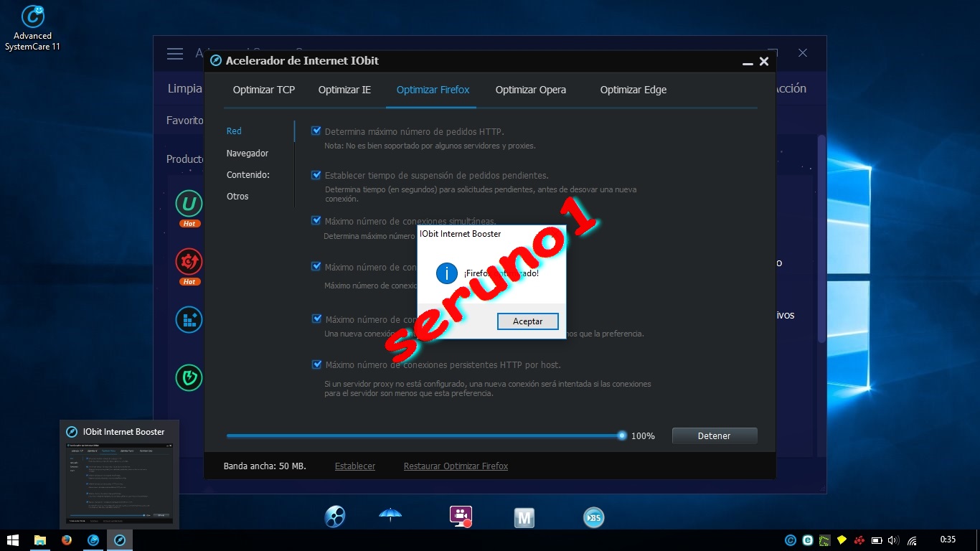Image resolution: width=980 pixels, height=551 pixels.
Task: Click the green circular e tray icon
Action: [808, 540]
